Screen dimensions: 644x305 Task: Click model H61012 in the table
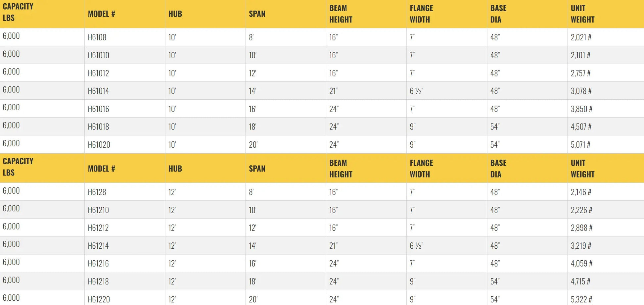98,73
